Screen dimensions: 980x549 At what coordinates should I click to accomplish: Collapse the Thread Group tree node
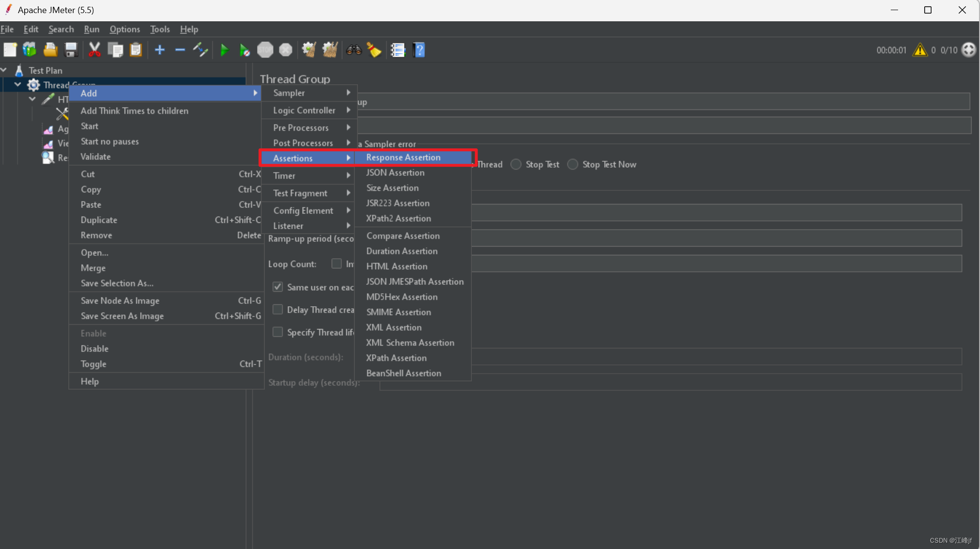point(18,85)
